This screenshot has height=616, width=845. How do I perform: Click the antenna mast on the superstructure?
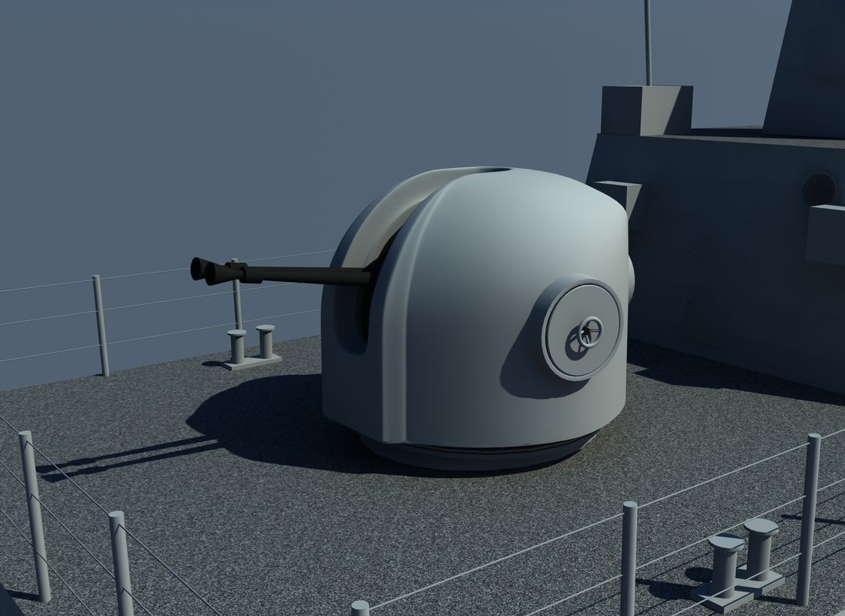pos(649,42)
